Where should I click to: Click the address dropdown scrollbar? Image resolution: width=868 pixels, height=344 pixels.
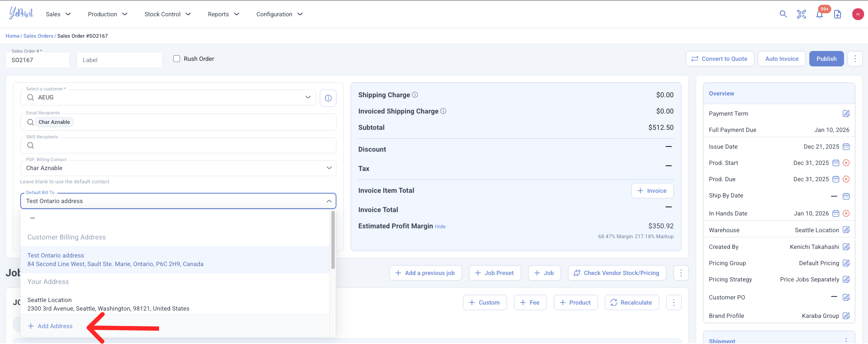pos(333,241)
